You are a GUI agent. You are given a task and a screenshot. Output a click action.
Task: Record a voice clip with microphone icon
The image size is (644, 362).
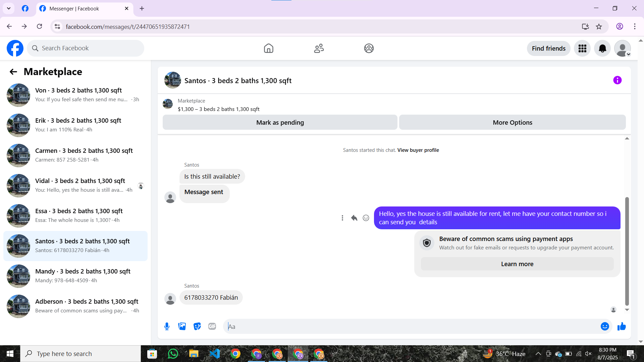167,326
